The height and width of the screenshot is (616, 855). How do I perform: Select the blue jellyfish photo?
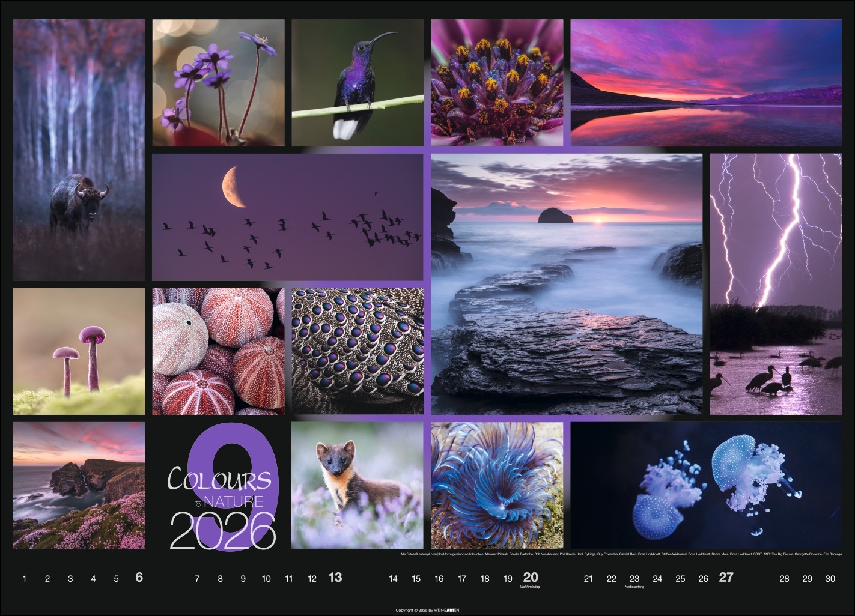[706, 485]
